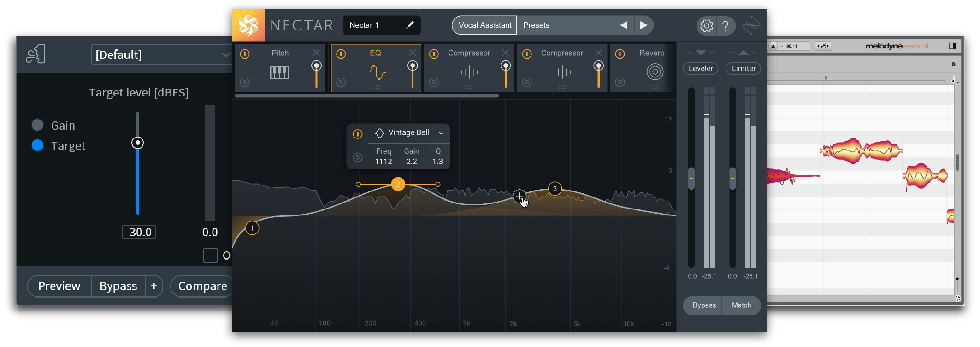Click the Leveler button
The image size is (980, 347).
[x=701, y=68]
